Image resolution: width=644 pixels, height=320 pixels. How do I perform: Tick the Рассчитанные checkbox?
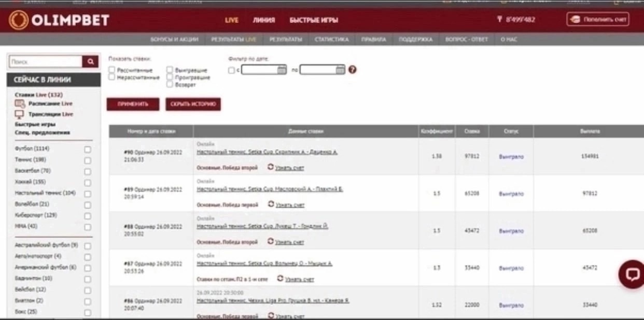coord(112,69)
